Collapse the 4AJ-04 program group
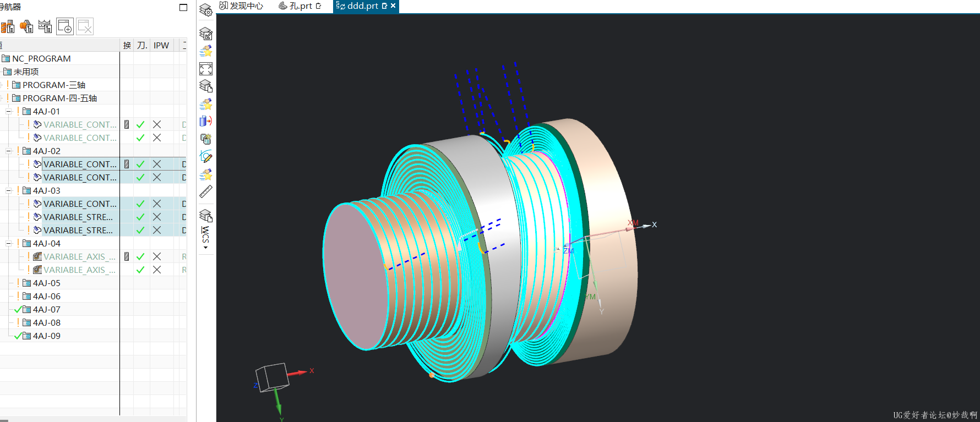Viewport: 980px width, 422px height. pyautogui.click(x=8, y=243)
